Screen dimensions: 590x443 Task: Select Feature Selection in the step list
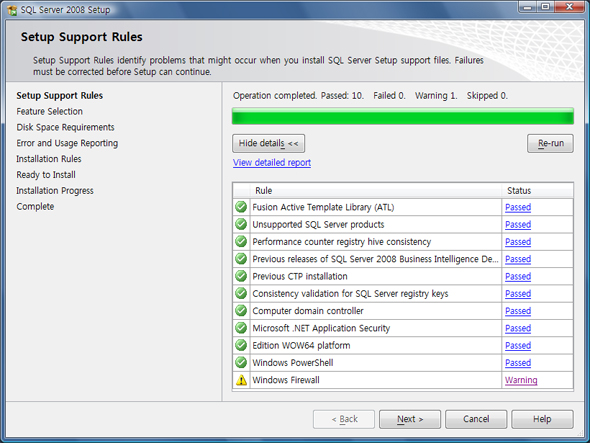[49, 111]
